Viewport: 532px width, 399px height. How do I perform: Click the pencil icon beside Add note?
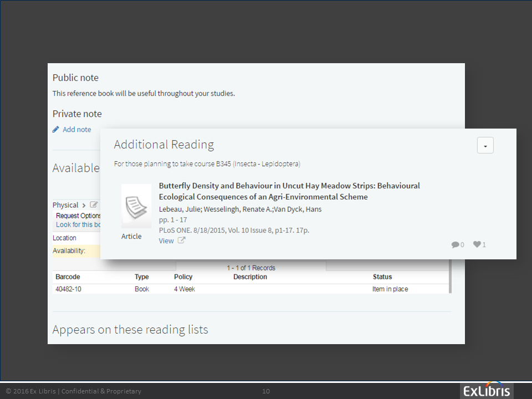click(55, 130)
